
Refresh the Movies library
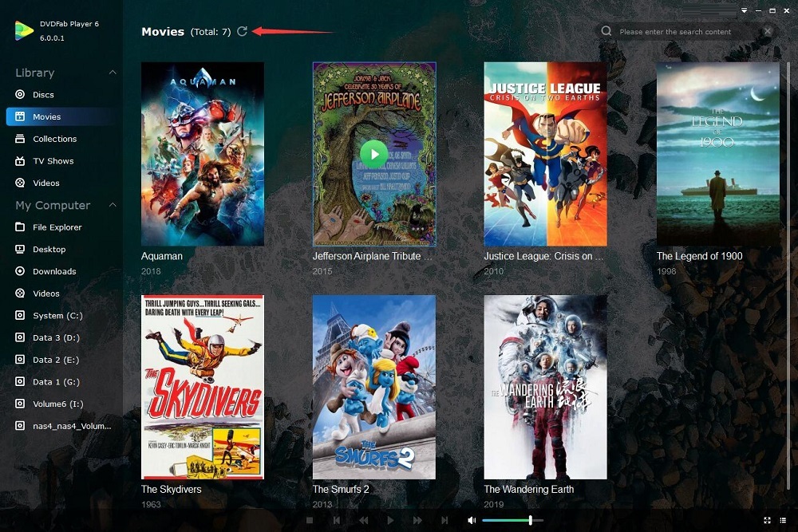pos(243,32)
